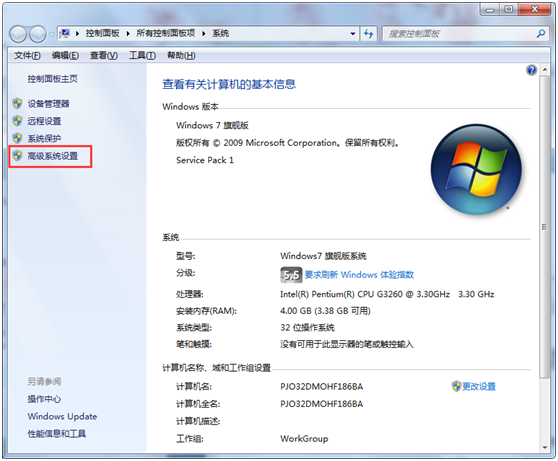Go to 控制面板主页 link
The height and width of the screenshot is (461, 558).
click(52, 79)
